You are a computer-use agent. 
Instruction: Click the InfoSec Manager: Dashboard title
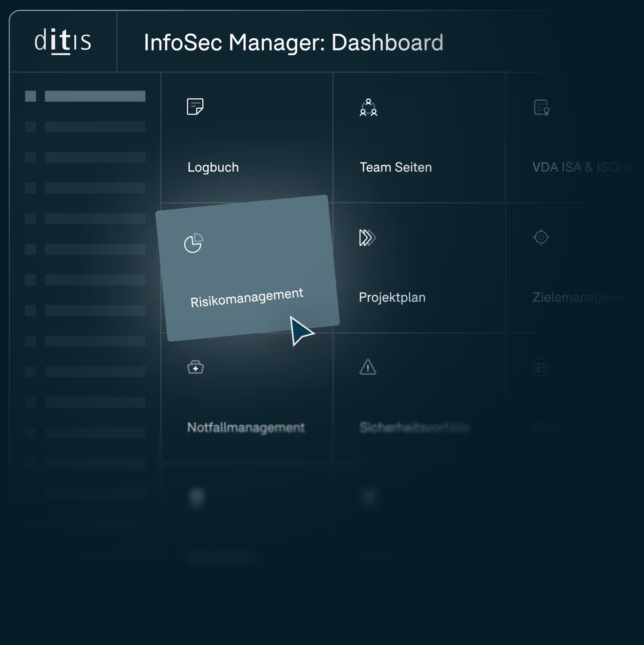click(x=293, y=43)
